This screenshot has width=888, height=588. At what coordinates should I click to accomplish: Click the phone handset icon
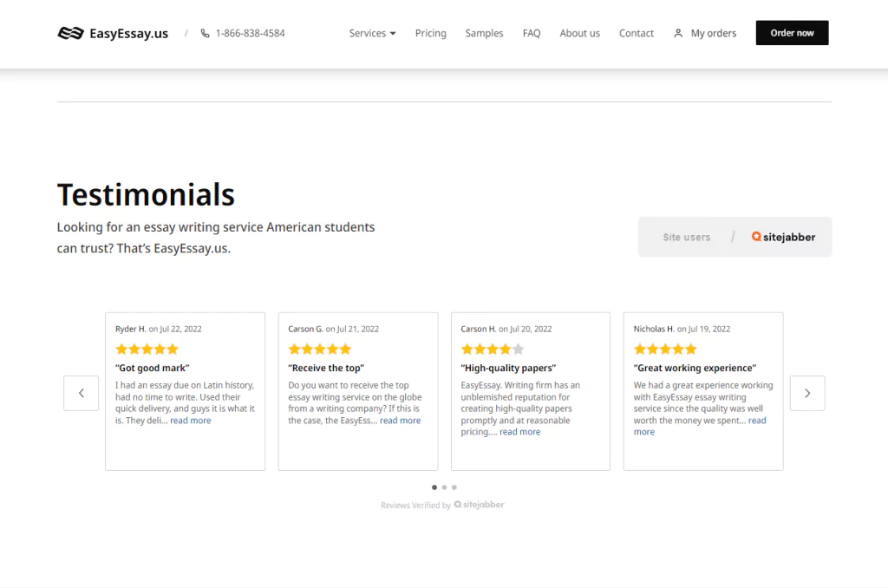[x=205, y=34]
